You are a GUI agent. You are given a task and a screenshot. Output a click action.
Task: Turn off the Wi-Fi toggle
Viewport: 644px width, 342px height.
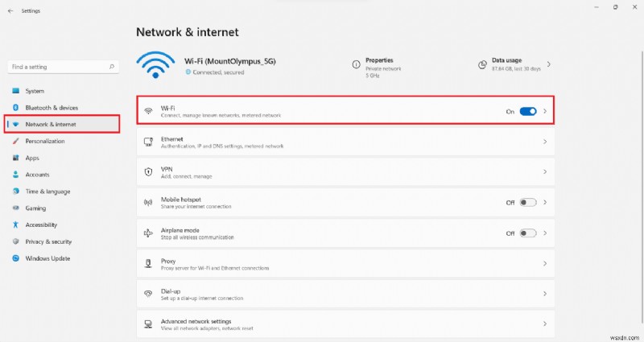528,111
